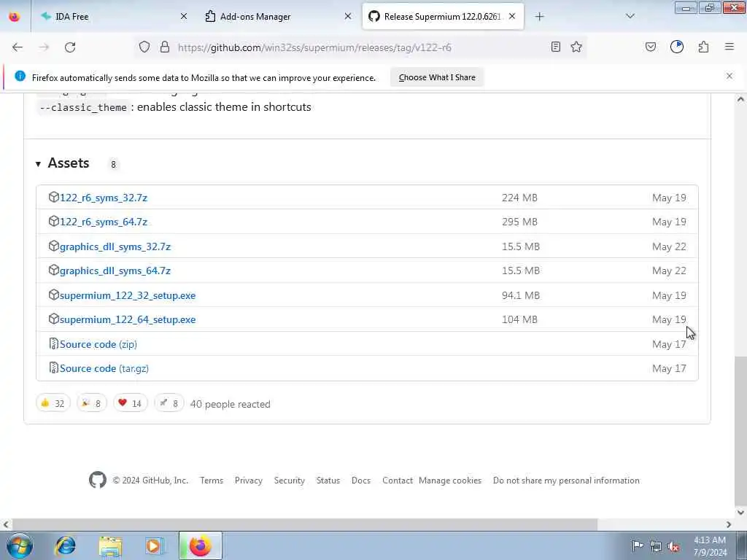Close the Release Supermium tab
The width and height of the screenshot is (747, 560).
pos(512,17)
